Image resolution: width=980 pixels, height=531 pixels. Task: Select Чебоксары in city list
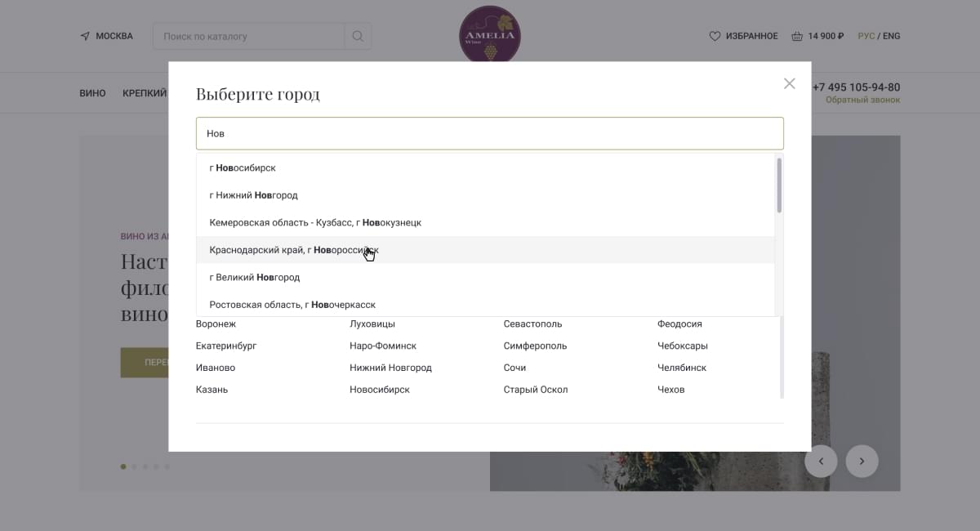[x=683, y=346]
